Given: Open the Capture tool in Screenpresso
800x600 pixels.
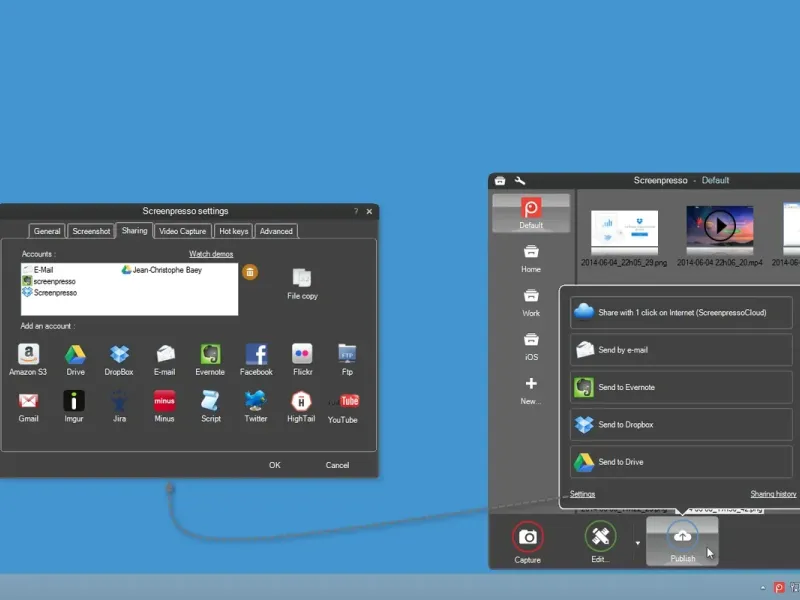Looking at the screenshot, I should point(528,542).
